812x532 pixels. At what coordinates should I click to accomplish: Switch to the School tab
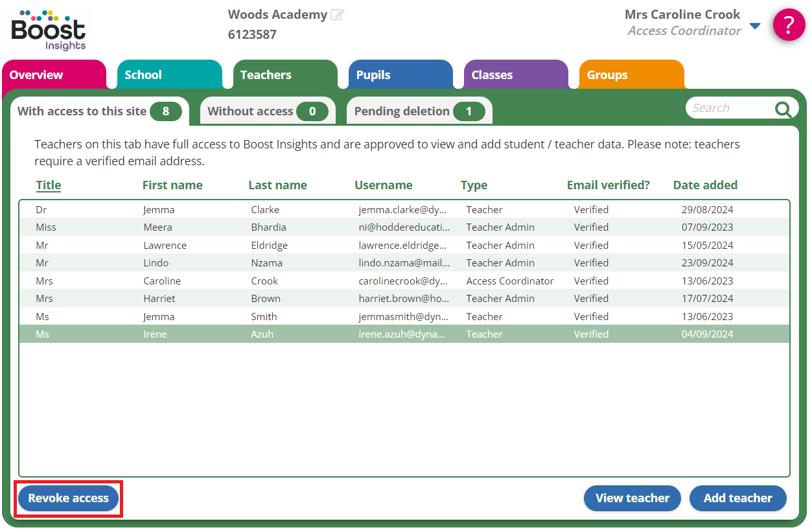(143, 75)
